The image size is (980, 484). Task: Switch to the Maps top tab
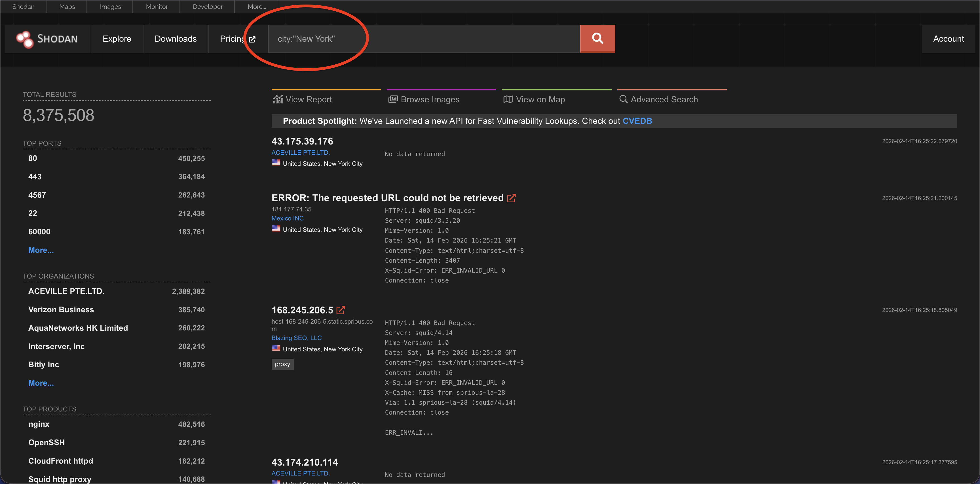click(x=67, y=7)
